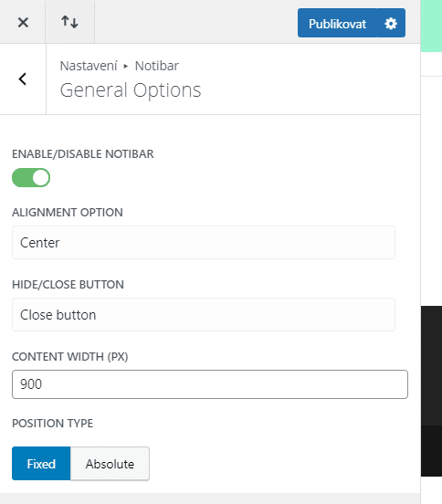
Task: Click the up-down arrows reorder icon
Action: pyautogui.click(x=69, y=22)
